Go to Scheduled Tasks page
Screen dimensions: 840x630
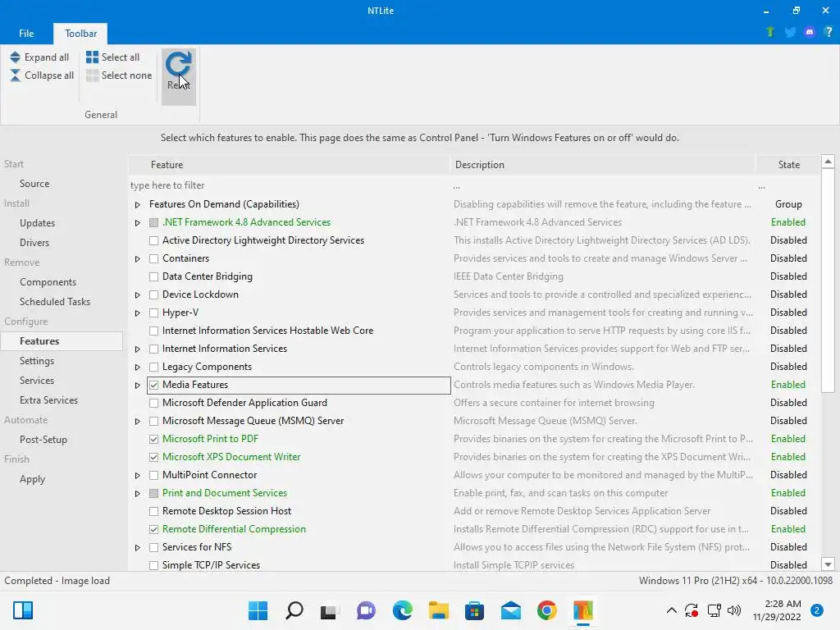click(x=55, y=302)
